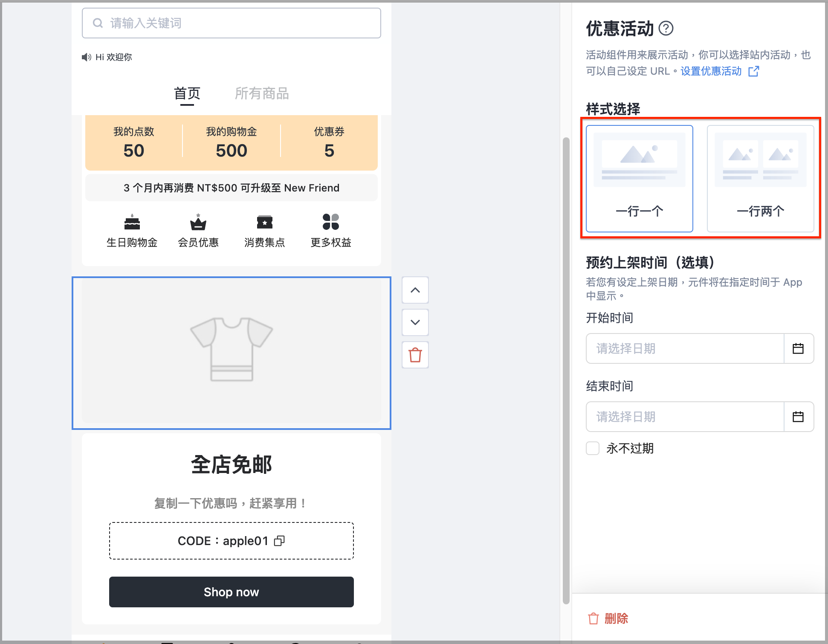Screen dimensions: 828x644
Task: Click the 复制一下优惠吗，赶紧享用！ subtitle
Action: click(231, 503)
